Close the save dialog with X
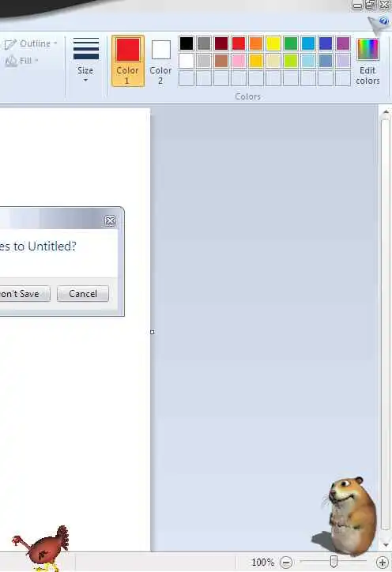 click(110, 220)
